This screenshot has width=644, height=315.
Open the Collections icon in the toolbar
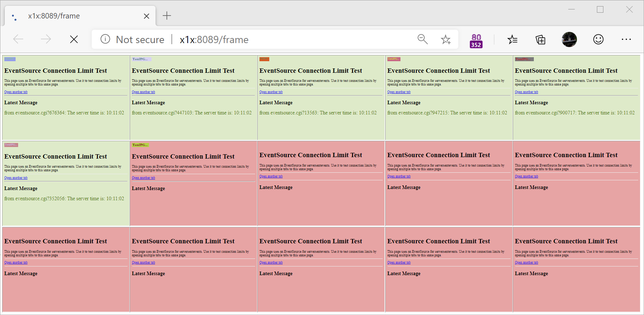pyautogui.click(x=540, y=39)
